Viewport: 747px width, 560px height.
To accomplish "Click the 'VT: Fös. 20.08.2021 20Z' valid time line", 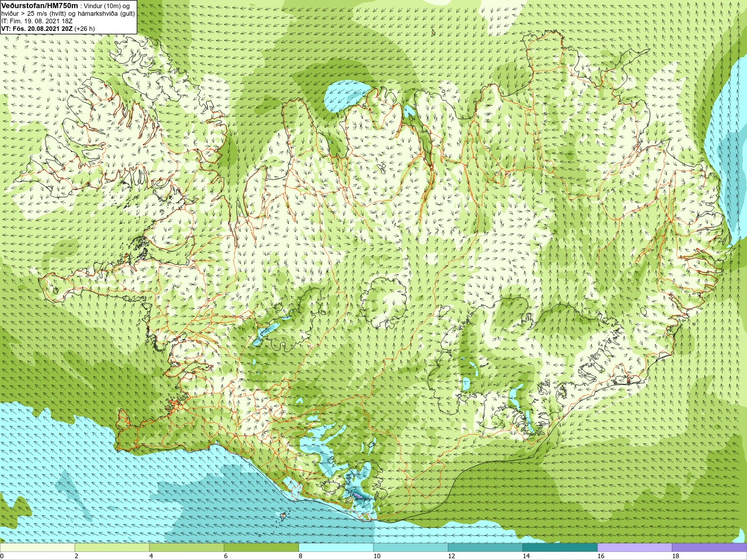I will pyautogui.click(x=48, y=29).
